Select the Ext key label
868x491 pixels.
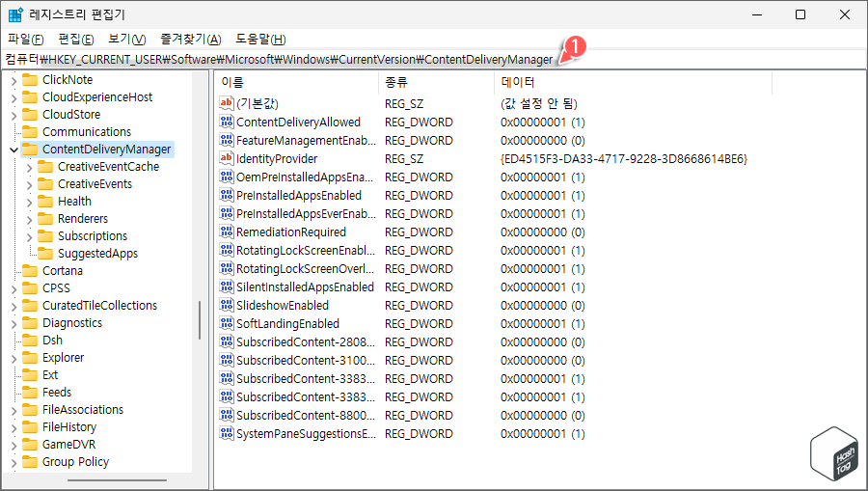[50, 374]
